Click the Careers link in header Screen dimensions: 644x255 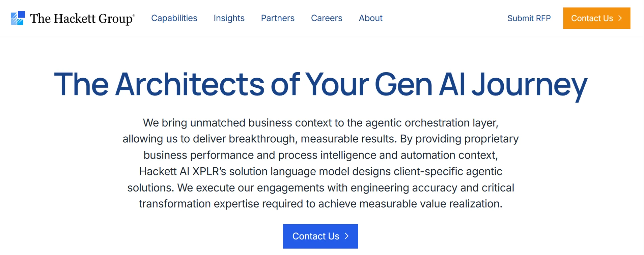click(x=326, y=18)
